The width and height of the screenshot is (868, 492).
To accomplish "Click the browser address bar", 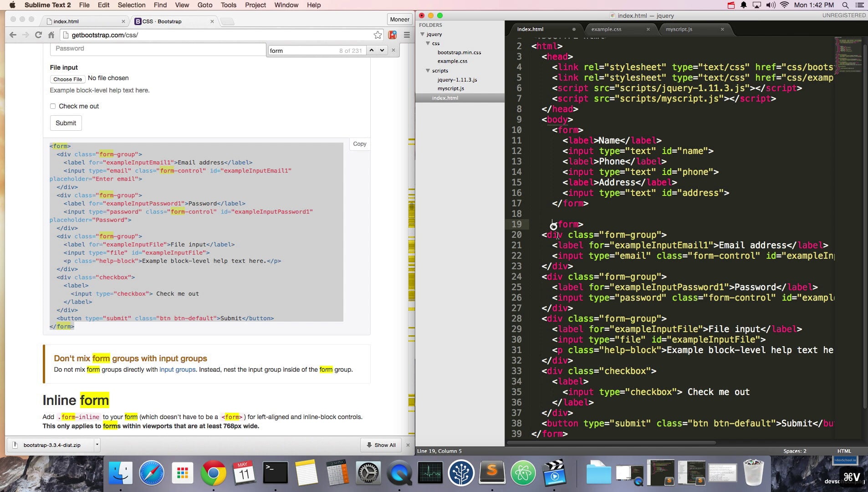I will tap(221, 35).
